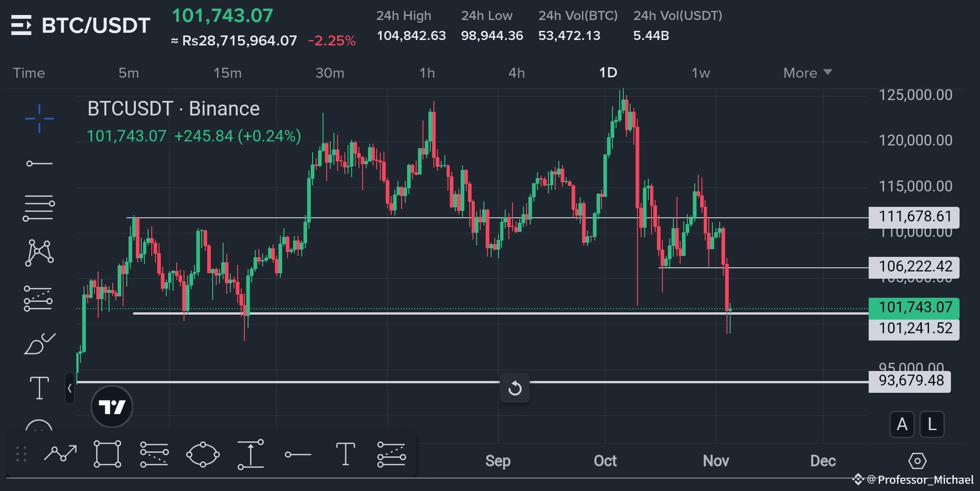This screenshot has height=491, width=980.
Task: Toggle auto scale with the A button
Action: point(902,425)
